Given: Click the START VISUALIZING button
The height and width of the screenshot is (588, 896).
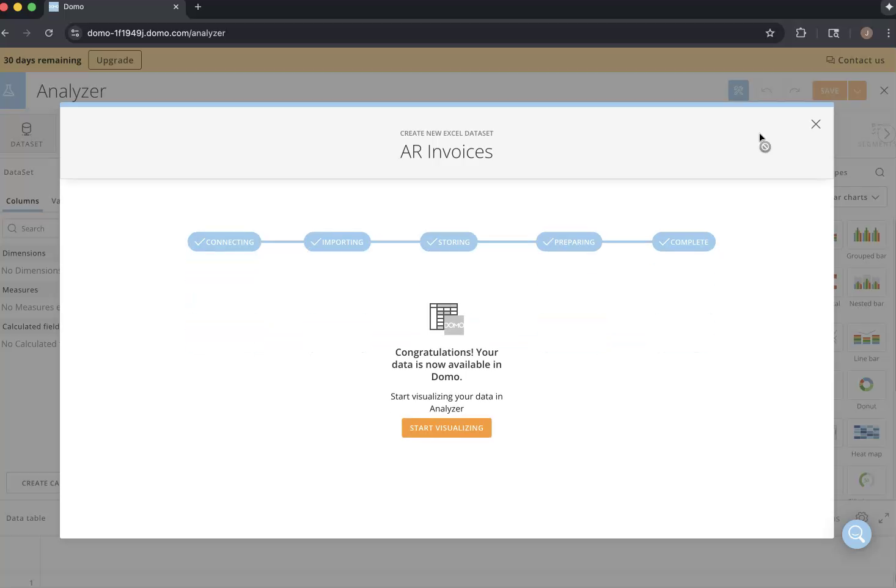Looking at the screenshot, I should (446, 428).
